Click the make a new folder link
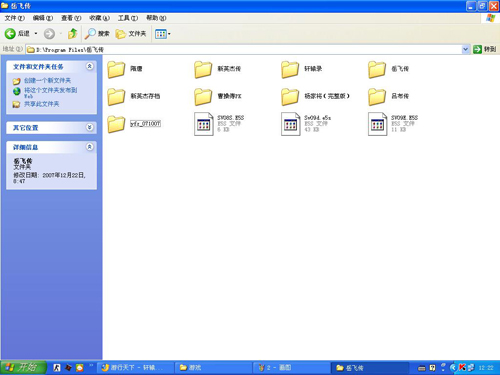500x375 pixels. click(x=47, y=80)
